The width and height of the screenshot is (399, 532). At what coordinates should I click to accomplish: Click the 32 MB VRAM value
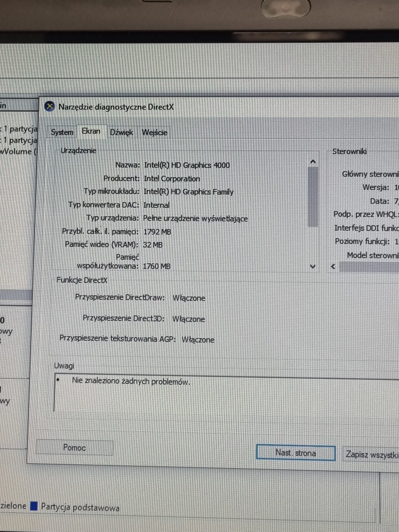153,245
